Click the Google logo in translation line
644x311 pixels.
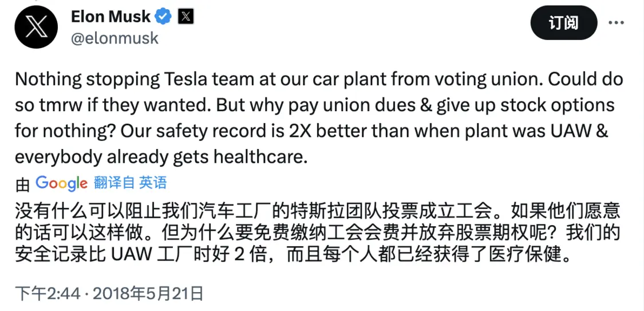coord(61,183)
